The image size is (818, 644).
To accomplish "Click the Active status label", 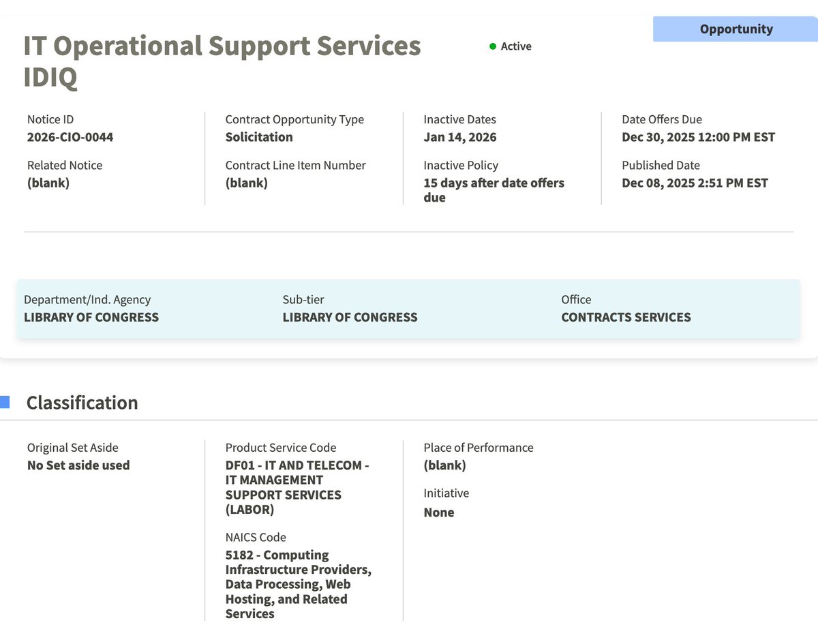I will [x=516, y=46].
